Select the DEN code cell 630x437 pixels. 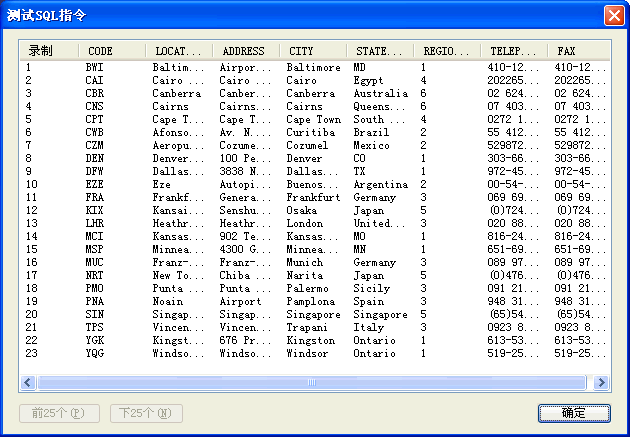coord(94,158)
